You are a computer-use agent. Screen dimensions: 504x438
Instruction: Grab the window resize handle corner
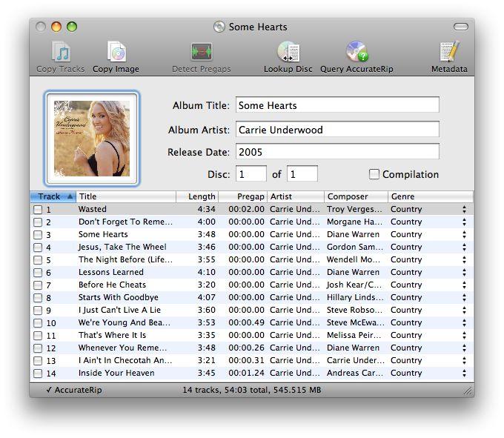(468, 391)
